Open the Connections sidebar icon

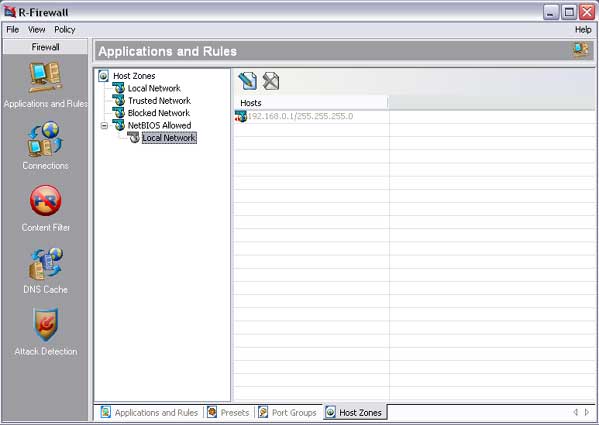tap(45, 139)
